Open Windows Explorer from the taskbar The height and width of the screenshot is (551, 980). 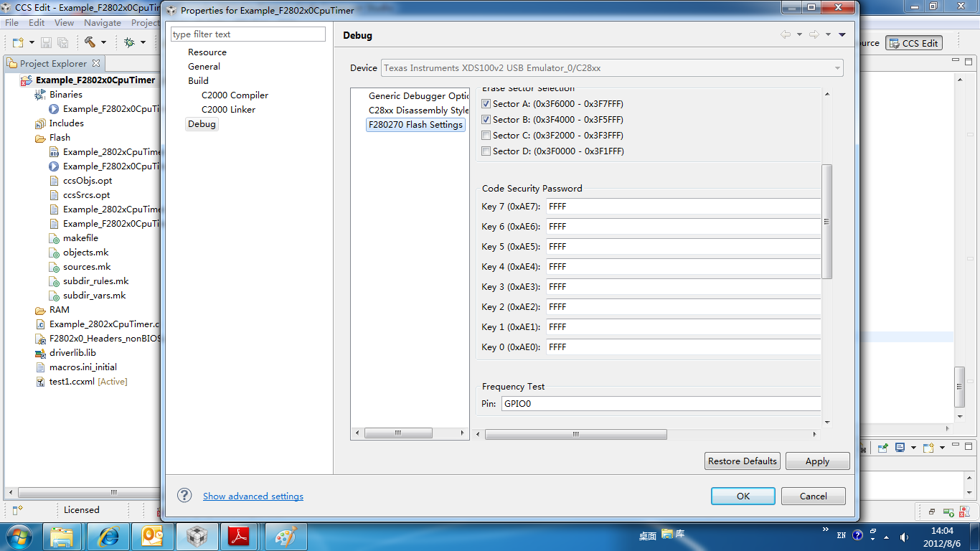(62, 536)
